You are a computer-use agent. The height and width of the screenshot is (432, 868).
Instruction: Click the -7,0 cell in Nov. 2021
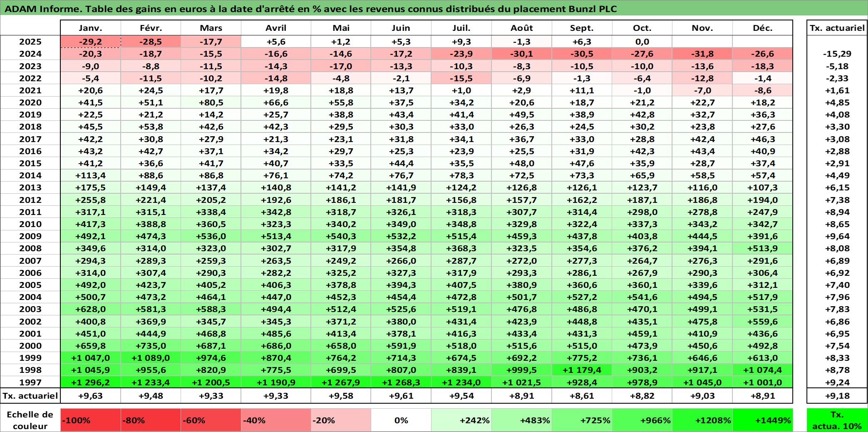click(702, 90)
